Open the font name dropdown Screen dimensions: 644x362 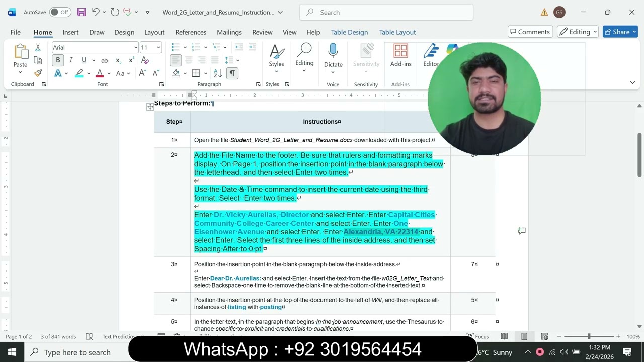[135, 47]
